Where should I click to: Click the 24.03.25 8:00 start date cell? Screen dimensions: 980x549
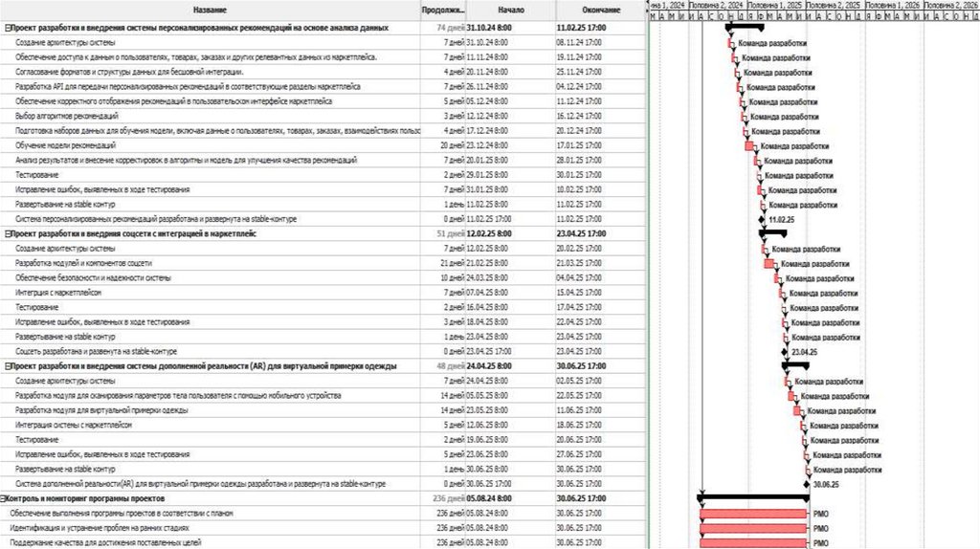coord(487,278)
